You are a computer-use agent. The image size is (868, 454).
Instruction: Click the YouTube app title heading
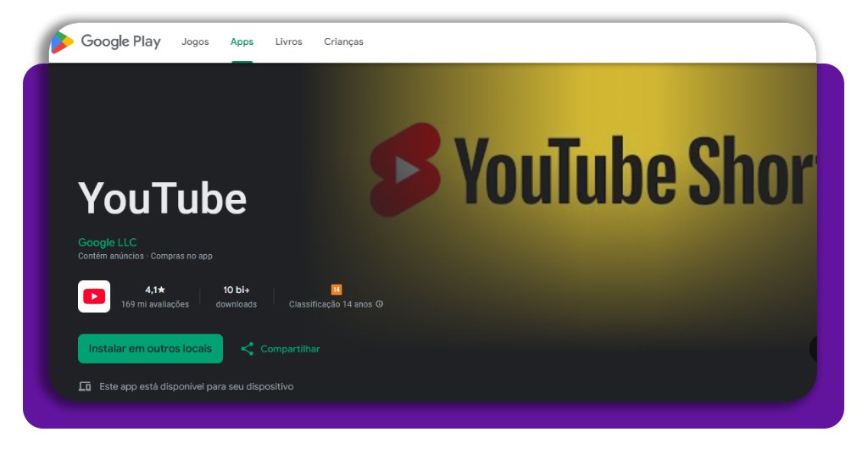[x=163, y=198]
